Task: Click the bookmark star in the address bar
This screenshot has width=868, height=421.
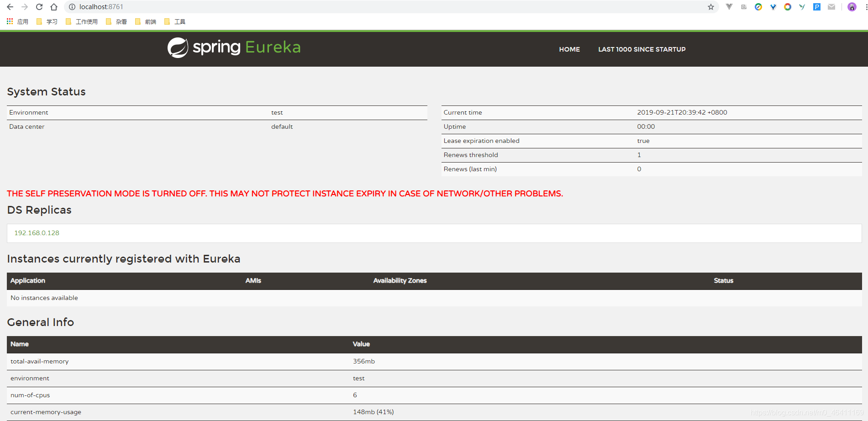Action: coord(710,7)
